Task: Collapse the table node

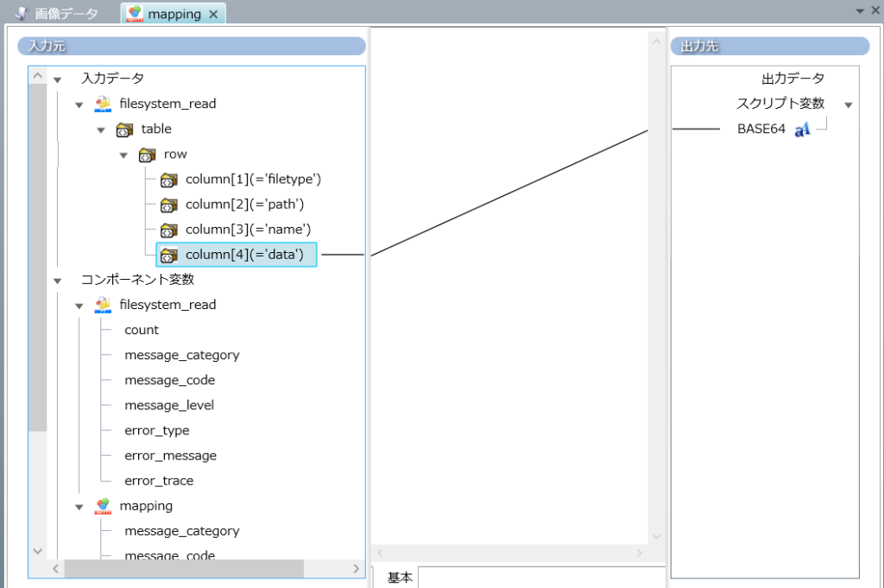Action: pyautogui.click(x=101, y=130)
